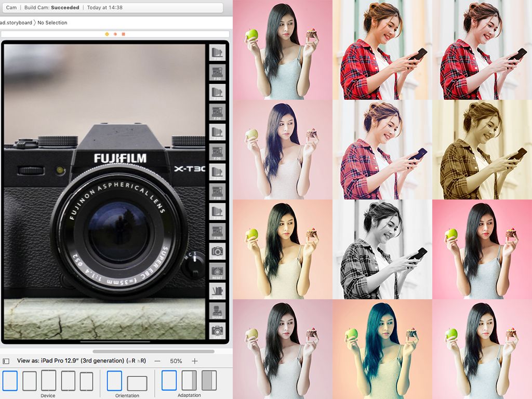Open the 50% zoom level menu
Image resolution: width=532 pixels, height=399 pixels.
pos(176,361)
